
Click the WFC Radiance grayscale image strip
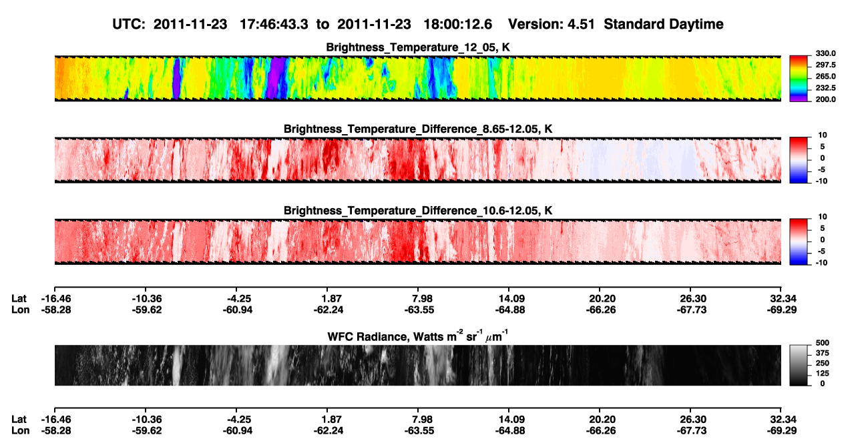[x=417, y=365]
